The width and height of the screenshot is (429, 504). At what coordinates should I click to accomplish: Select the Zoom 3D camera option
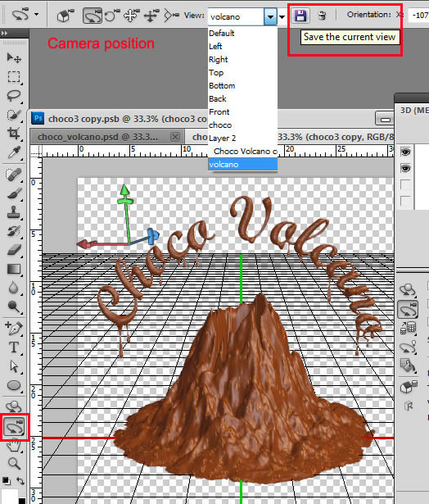tap(171, 15)
